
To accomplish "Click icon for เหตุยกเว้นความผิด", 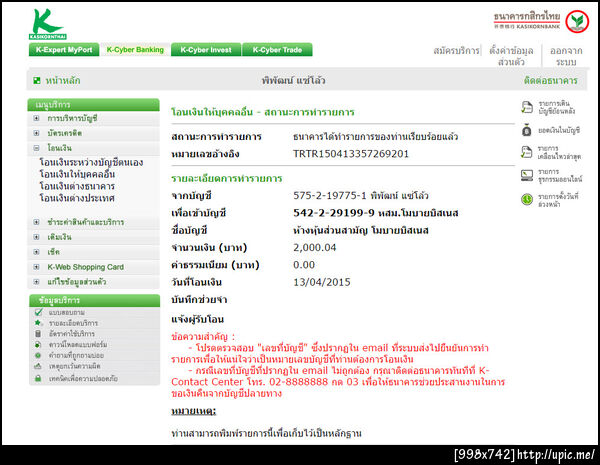I will [38, 366].
